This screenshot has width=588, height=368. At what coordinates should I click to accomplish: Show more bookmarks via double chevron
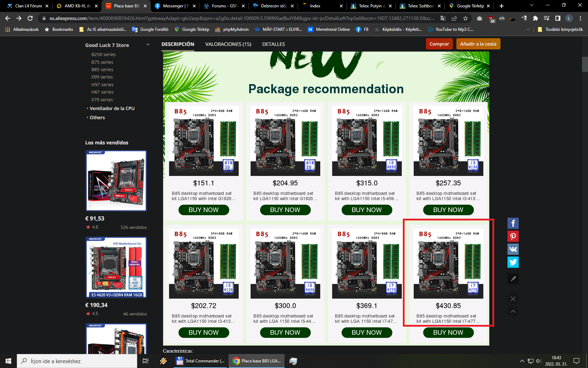coord(528,29)
